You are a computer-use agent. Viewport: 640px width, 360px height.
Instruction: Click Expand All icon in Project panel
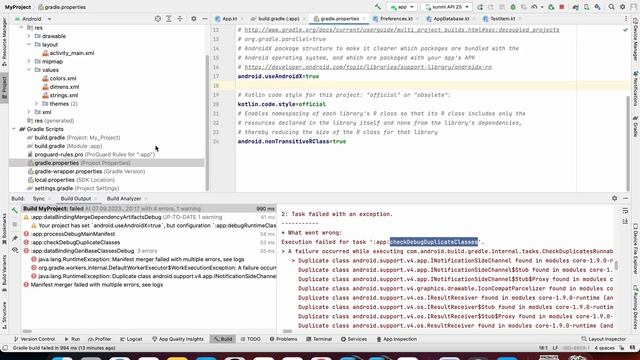pos(169,19)
